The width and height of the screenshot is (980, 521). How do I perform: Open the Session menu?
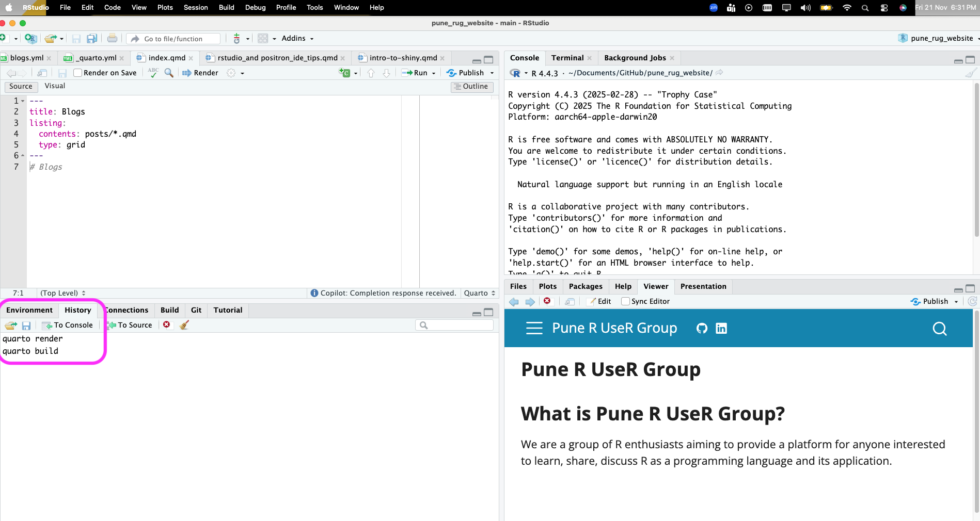tap(196, 8)
